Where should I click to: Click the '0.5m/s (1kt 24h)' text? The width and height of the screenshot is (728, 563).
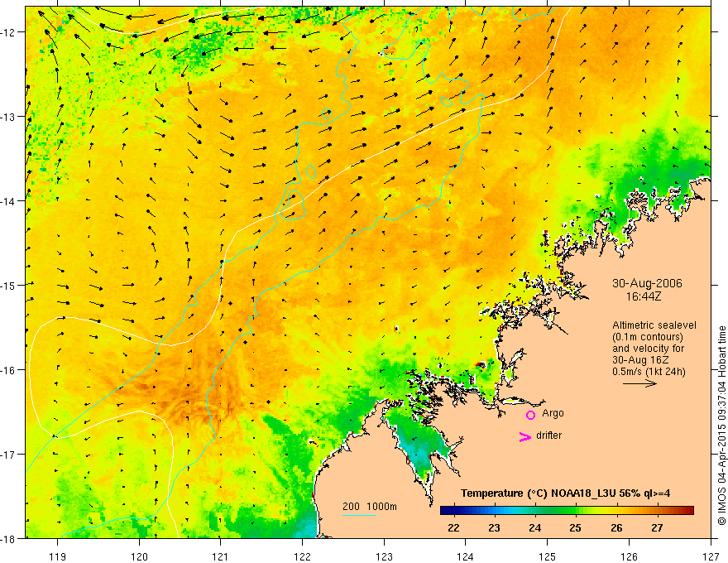click(x=649, y=372)
